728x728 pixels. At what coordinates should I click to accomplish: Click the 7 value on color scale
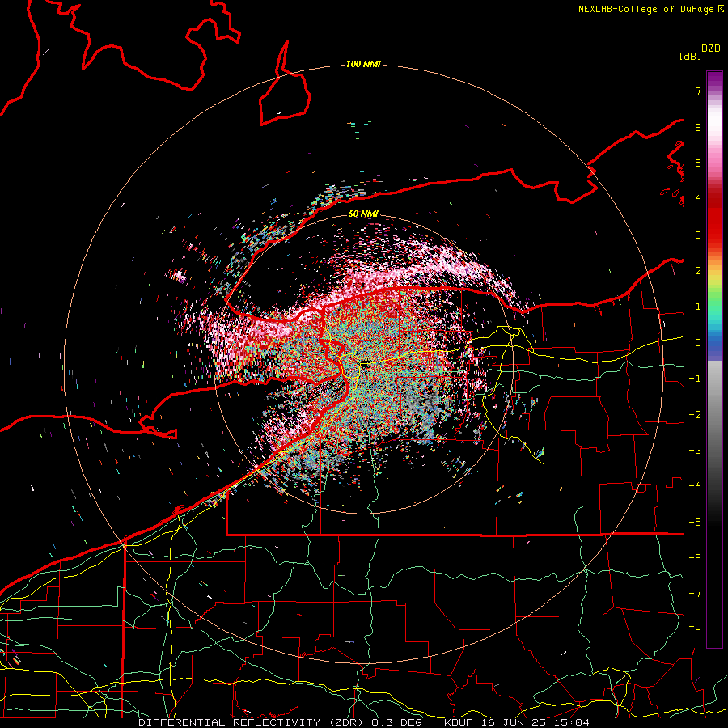(698, 91)
